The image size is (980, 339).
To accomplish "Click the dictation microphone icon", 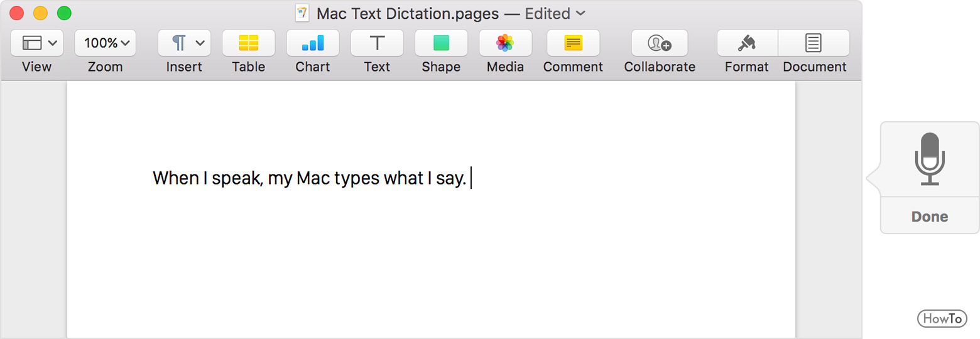I will [930, 159].
